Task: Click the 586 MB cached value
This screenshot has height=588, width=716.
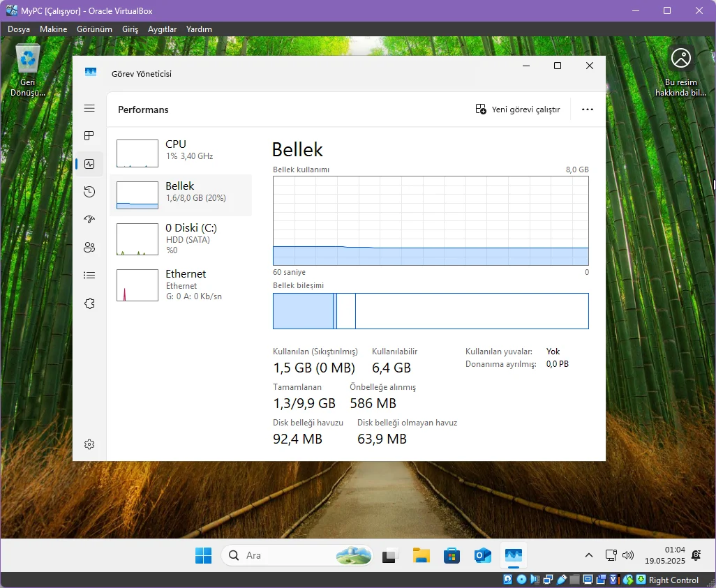Action: [373, 404]
